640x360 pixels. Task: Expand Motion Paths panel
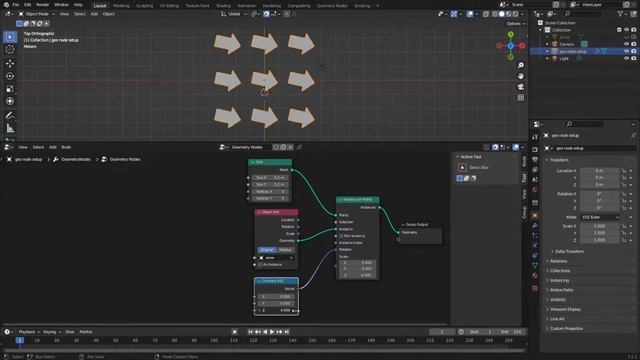562,290
